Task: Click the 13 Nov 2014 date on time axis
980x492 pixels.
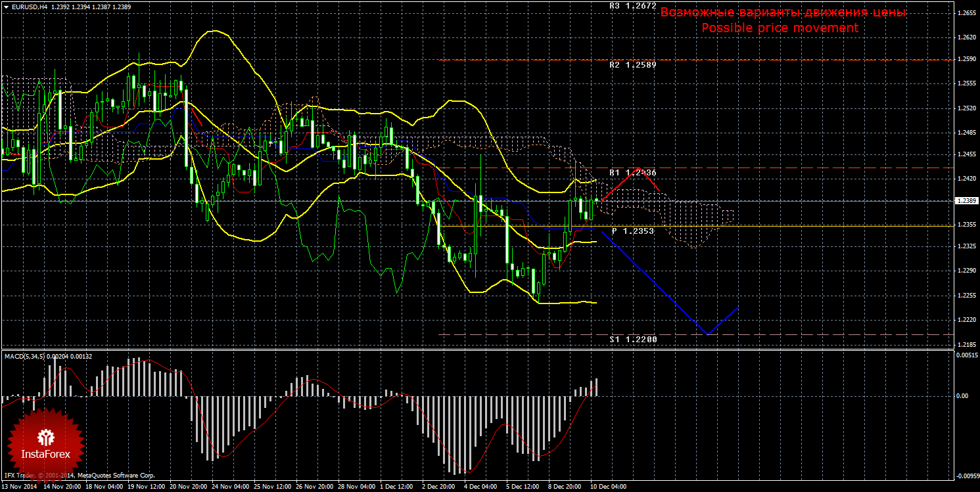Action: click(x=19, y=487)
